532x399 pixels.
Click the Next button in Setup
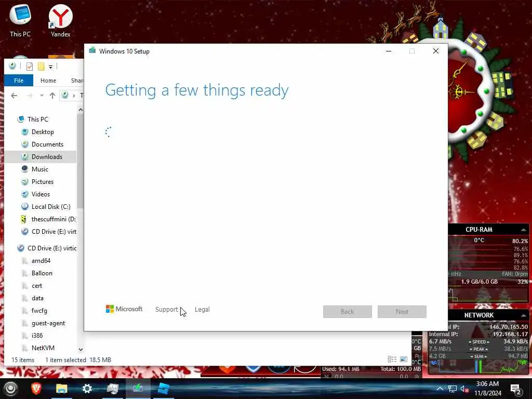point(402,312)
